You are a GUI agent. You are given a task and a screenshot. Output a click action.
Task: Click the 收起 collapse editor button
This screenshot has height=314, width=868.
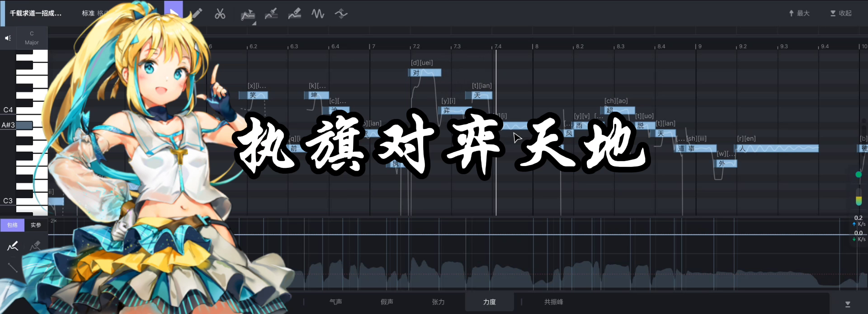[x=841, y=13]
